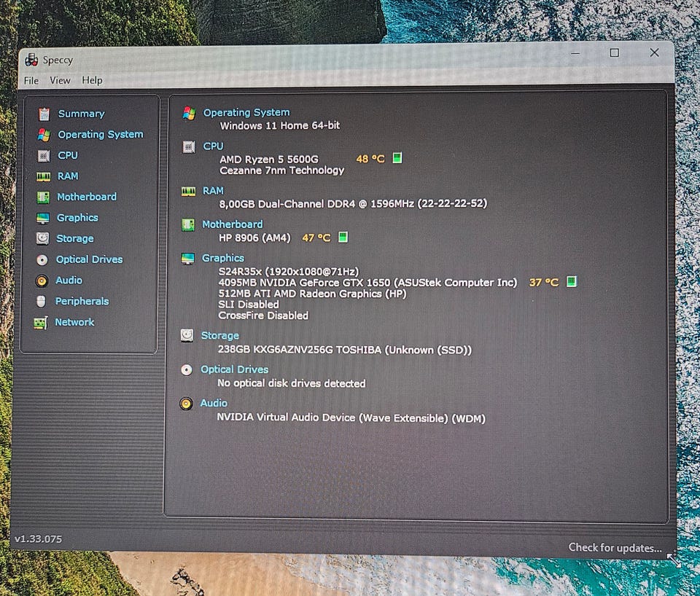Viewport: 700px width, 596px height.
Task: Click the NVIDIA GeForce GTX 1650 text
Action: pos(367,283)
